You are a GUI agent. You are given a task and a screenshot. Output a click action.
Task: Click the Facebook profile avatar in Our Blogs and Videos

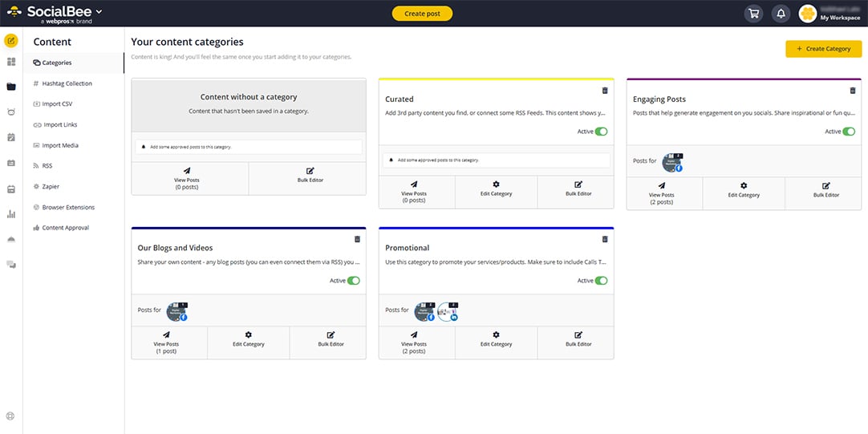176,311
